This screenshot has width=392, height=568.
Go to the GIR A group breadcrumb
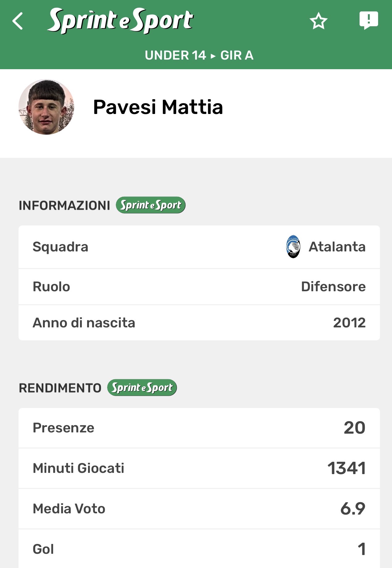pos(237,55)
